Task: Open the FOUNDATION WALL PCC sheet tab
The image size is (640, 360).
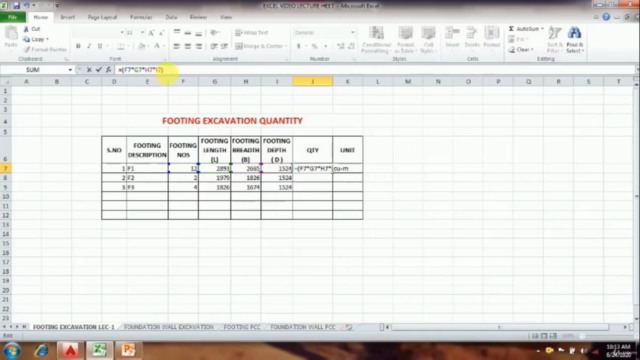Action: 302,327
